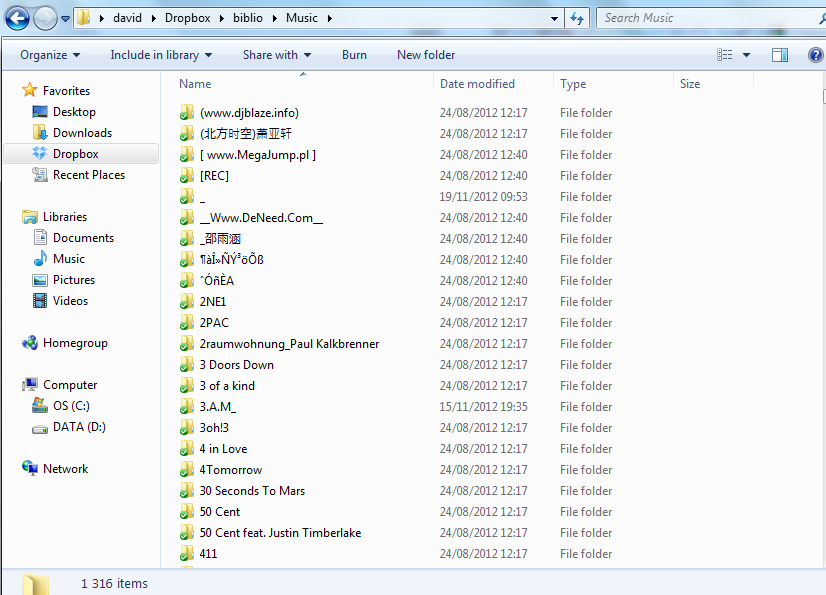Click the Back navigation arrow button
The height and width of the screenshot is (595, 826).
(17, 18)
